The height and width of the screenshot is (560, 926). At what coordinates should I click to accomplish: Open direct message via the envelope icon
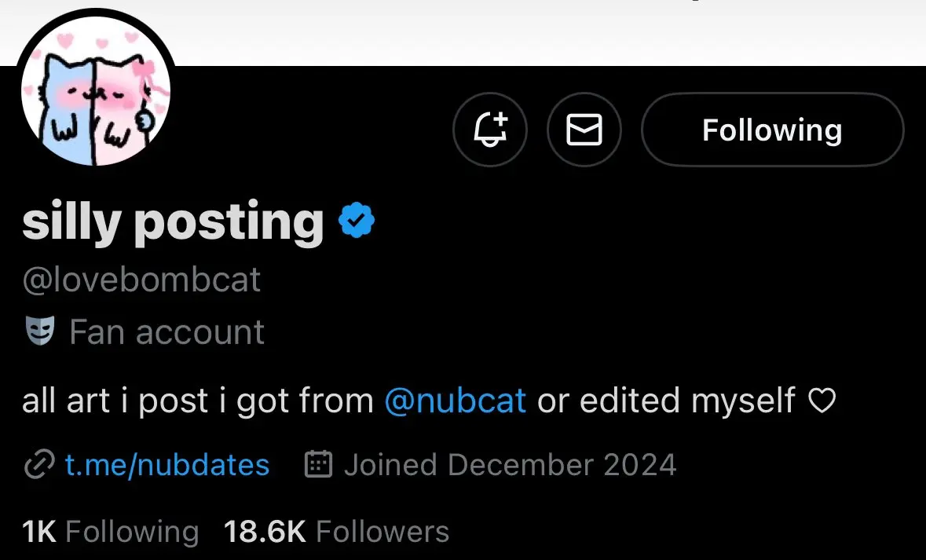584,130
